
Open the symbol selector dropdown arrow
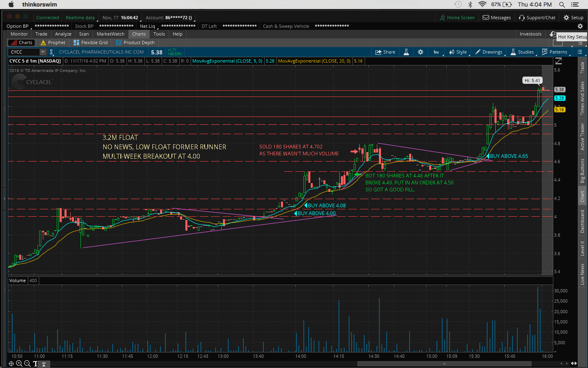pyautogui.click(x=43, y=52)
